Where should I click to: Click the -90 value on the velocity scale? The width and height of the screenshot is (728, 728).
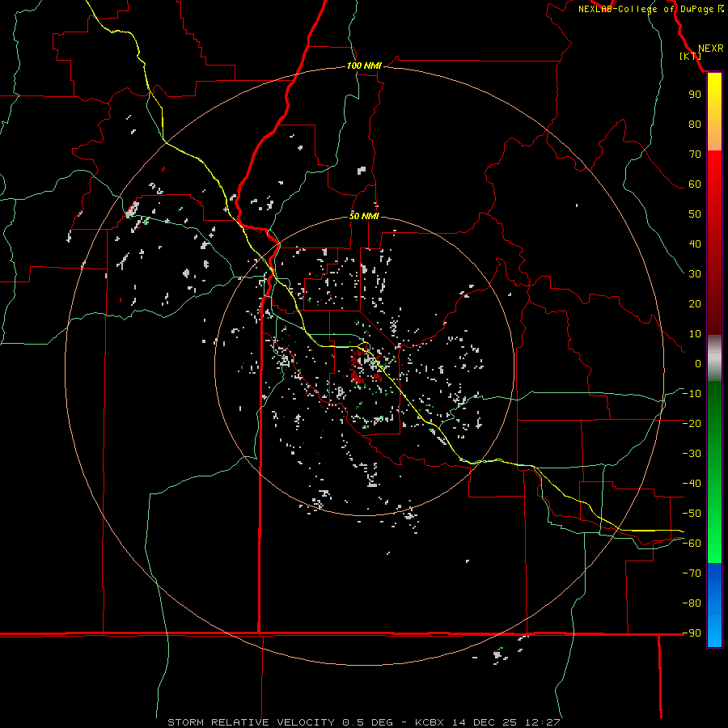click(x=692, y=633)
